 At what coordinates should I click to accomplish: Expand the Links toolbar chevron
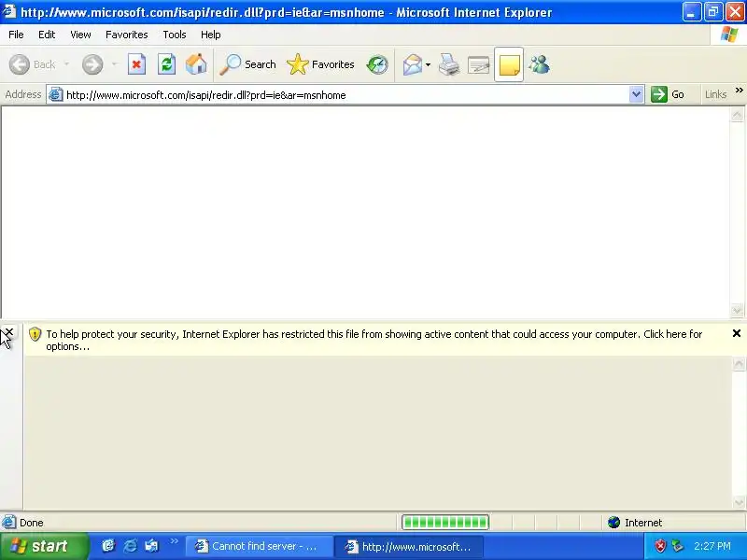[739, 90]
